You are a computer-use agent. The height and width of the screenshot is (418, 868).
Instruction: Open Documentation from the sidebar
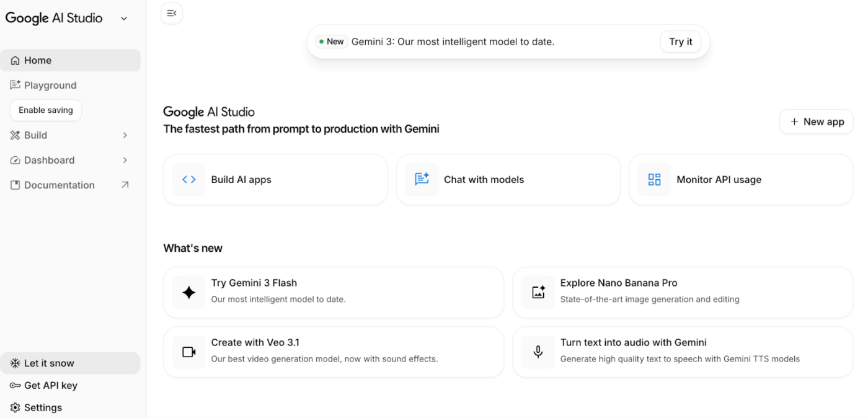[x=59, y=185]
